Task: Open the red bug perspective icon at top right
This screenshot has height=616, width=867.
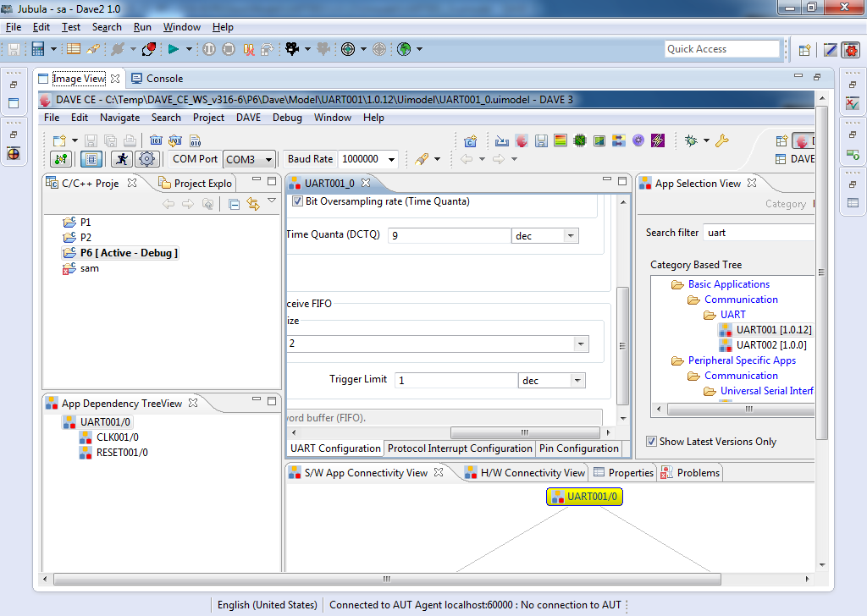Action: pyautogui.click(x=851, y=50)
